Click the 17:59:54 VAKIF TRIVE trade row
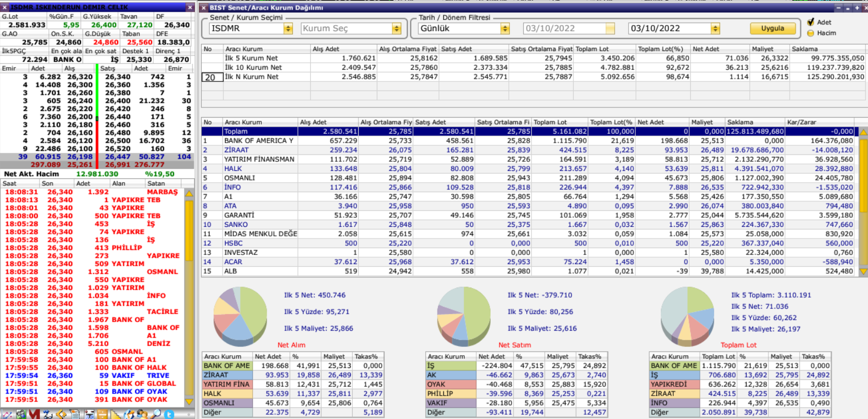The image size is (868, 419). (x=93, y=376)
